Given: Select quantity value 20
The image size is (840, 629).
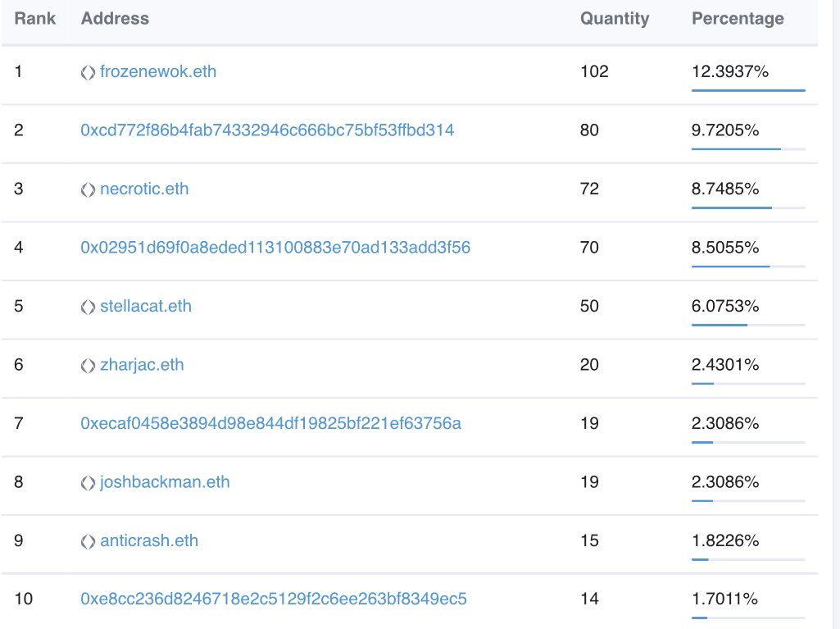Looking at the screenshot, I should (x=589, y=365).
